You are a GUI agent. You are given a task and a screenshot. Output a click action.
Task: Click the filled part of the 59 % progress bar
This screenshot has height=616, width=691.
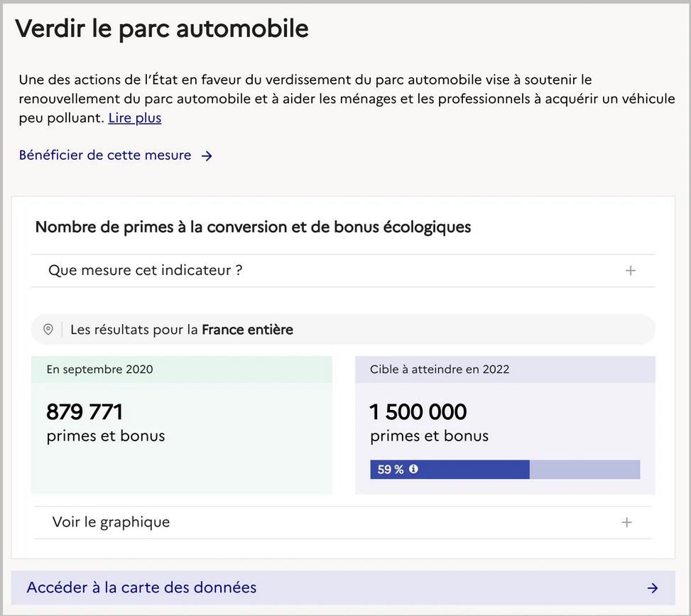tap(450, 469)
